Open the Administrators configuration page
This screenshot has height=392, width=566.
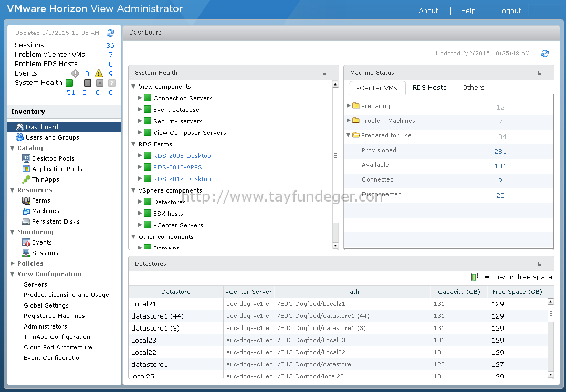46,326
